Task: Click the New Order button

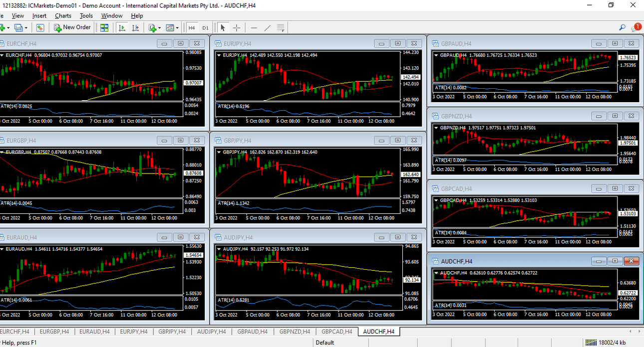Action: coord(72,27)
